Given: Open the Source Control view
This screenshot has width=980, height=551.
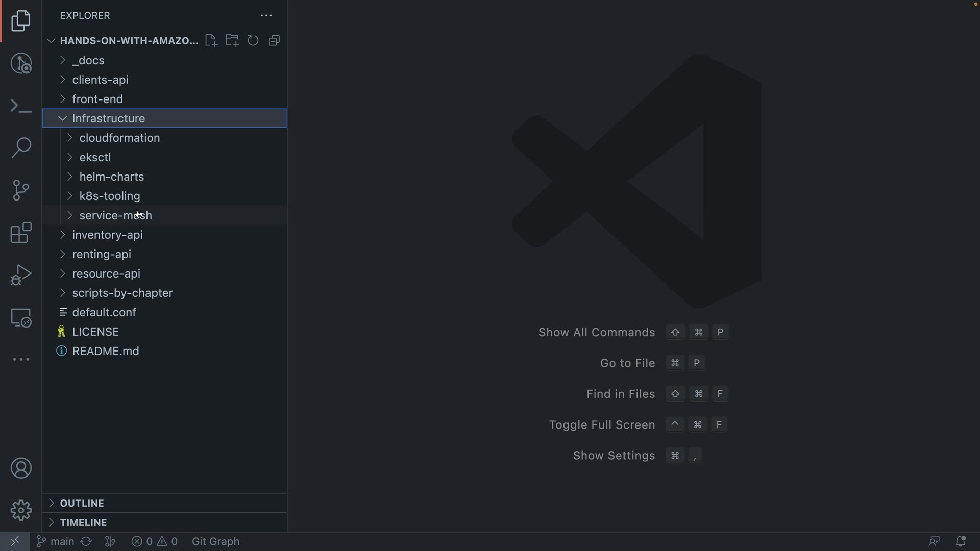Looking at the screenshot, I should (x=21, y=190).
